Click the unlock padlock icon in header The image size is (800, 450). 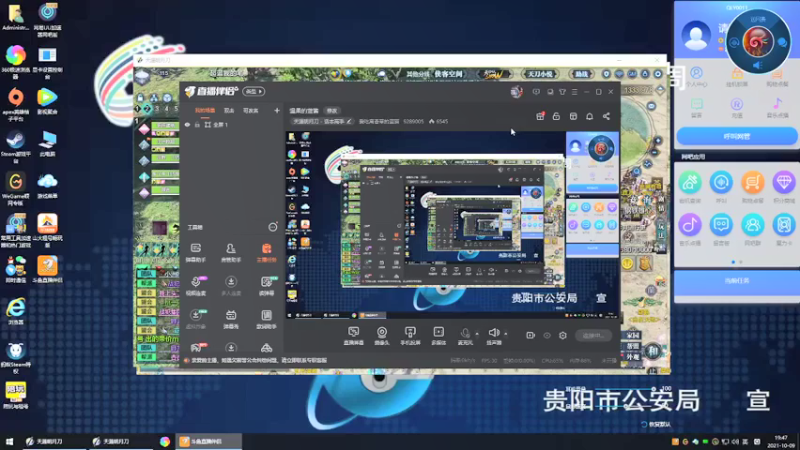click(x=556, y=116)
